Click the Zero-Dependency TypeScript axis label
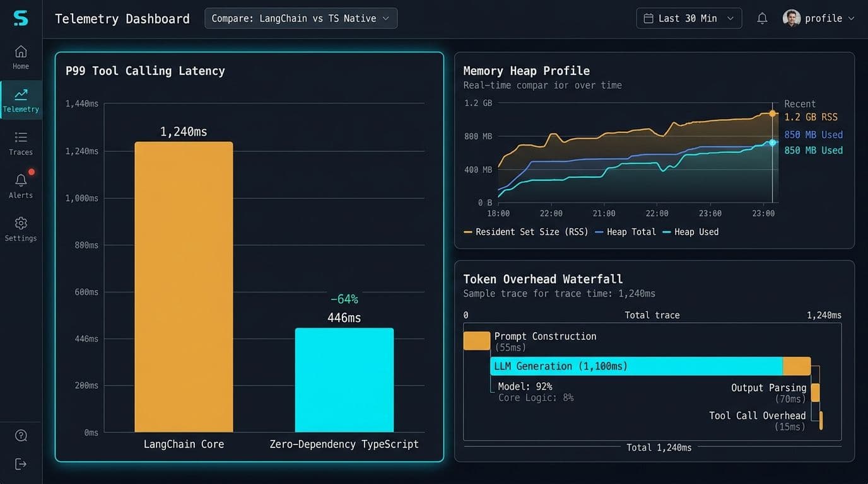This screenshot has width=868, height=484. (344, 444)
